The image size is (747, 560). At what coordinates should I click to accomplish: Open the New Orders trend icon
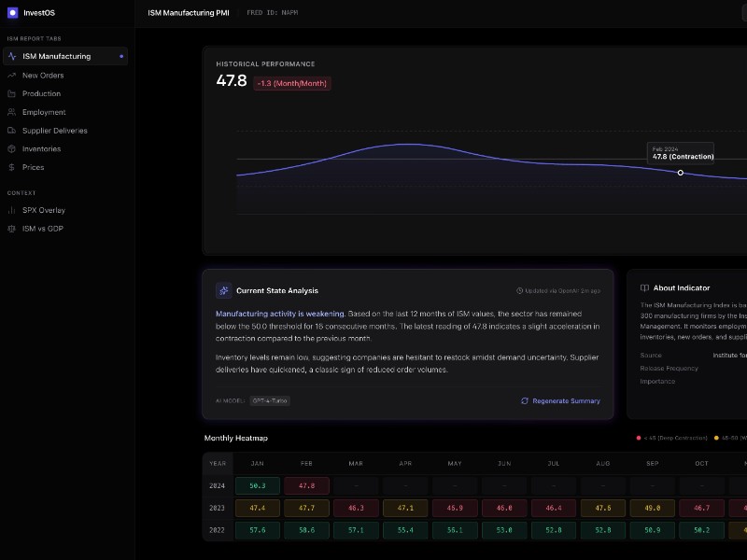coord(11,76)
